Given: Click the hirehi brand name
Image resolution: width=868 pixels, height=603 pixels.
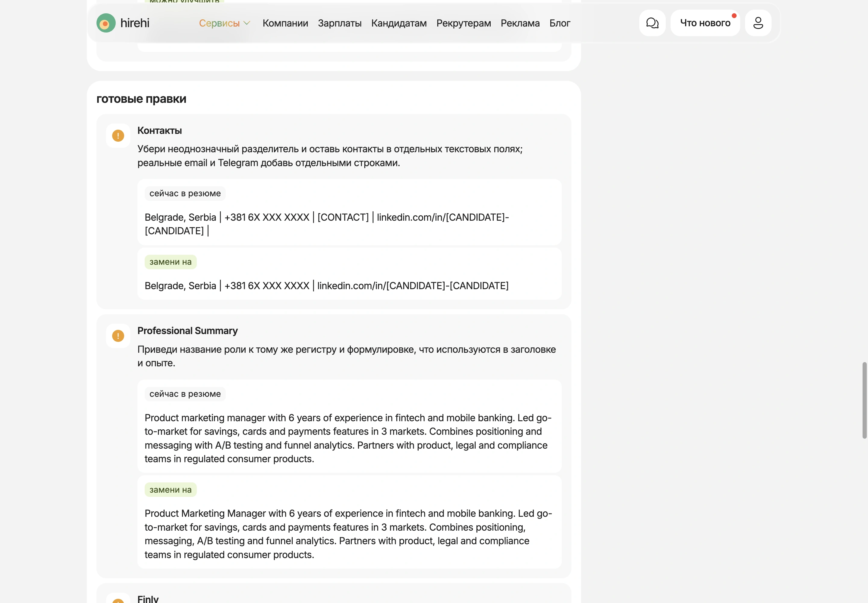Looking at the screenshot, I should click(135, 23).
